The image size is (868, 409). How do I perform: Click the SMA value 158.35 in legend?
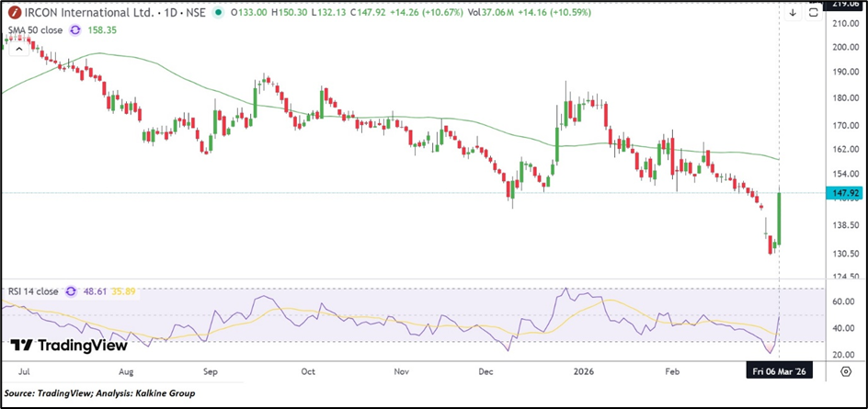pyautogui.click(x=102, y=30)
